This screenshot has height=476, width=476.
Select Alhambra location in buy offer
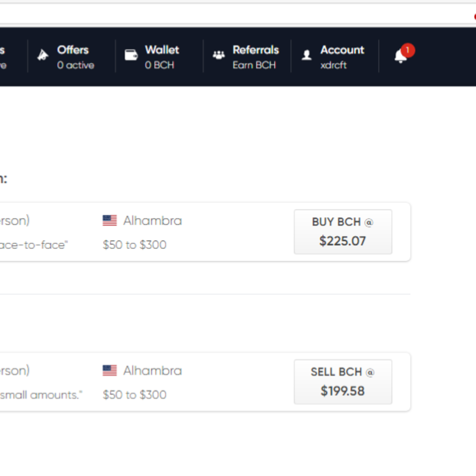pyautogui.click(x=152, y=221)
